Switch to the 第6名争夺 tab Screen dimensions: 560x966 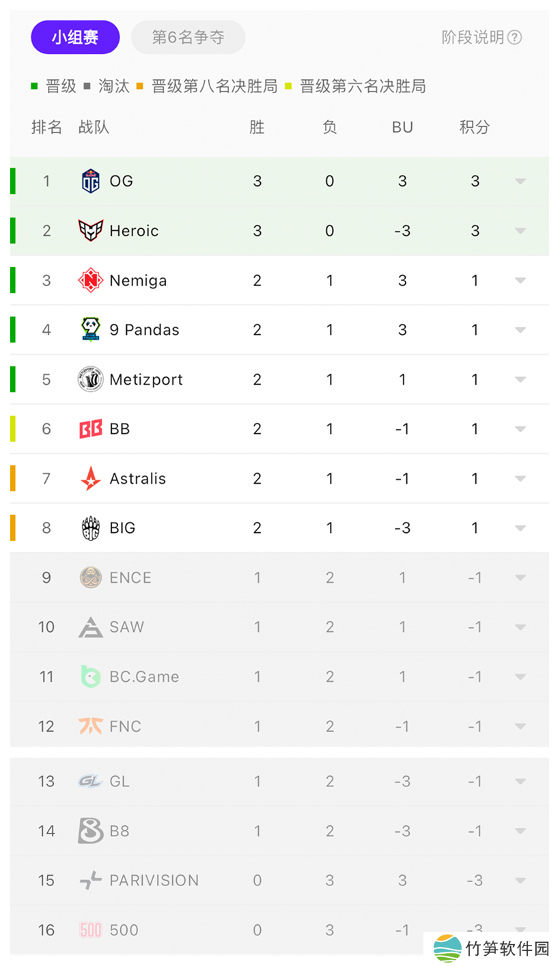click(188, 37)
